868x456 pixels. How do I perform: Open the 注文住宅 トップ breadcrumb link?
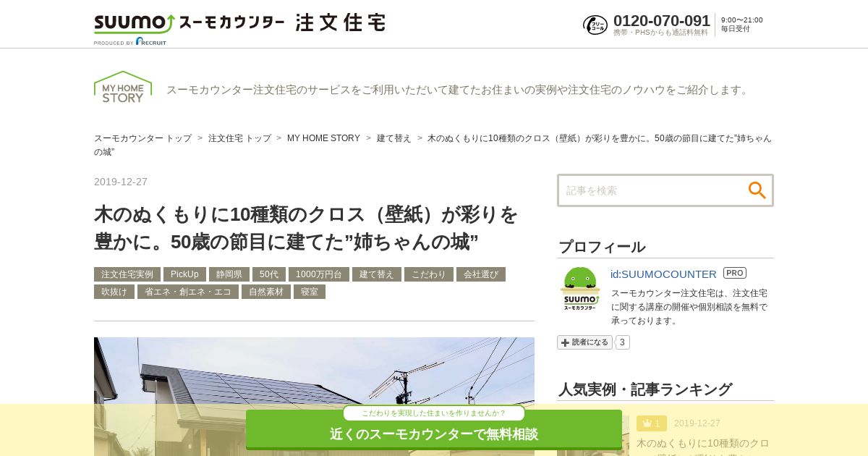coord(239,138)
